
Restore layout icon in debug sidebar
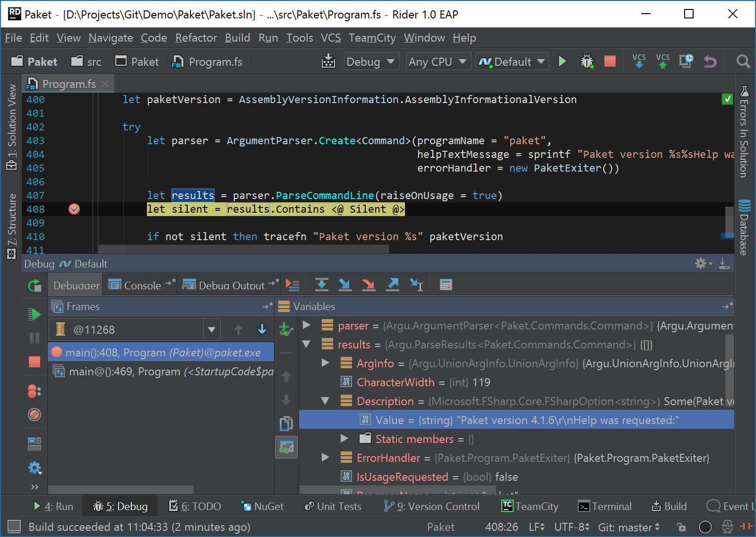point(34,443)
